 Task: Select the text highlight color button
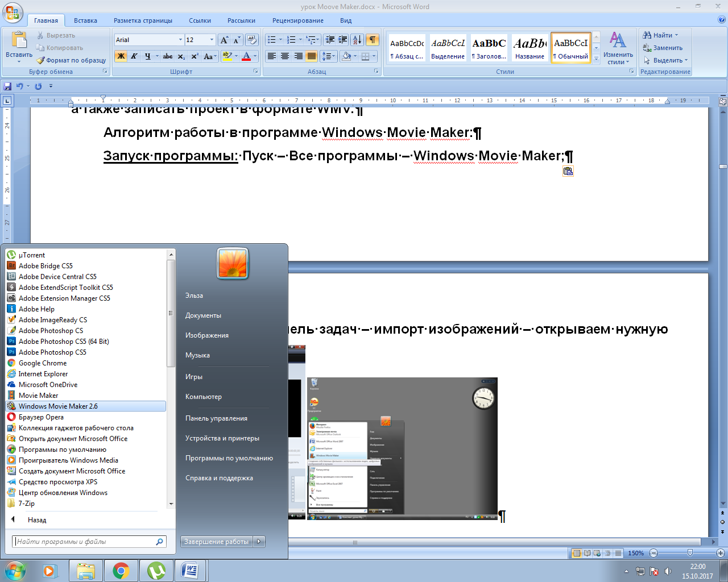click(x=227, y=56)
